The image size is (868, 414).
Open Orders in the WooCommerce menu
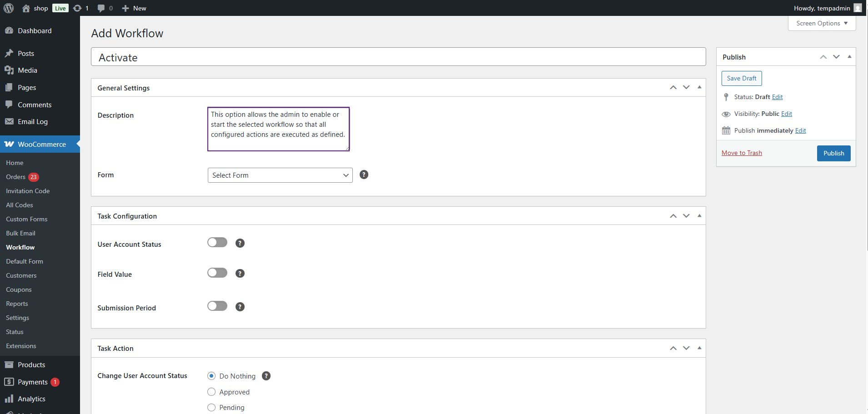[x=16, y=177]
